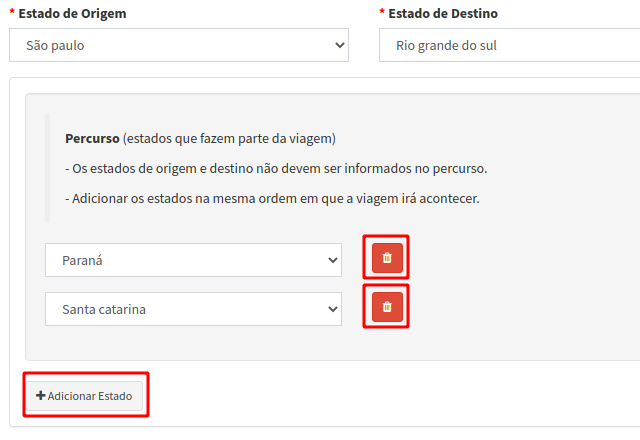Click the red asterisk beside Estado de Origem
This screenshot has width=640, height=440.
12,13
